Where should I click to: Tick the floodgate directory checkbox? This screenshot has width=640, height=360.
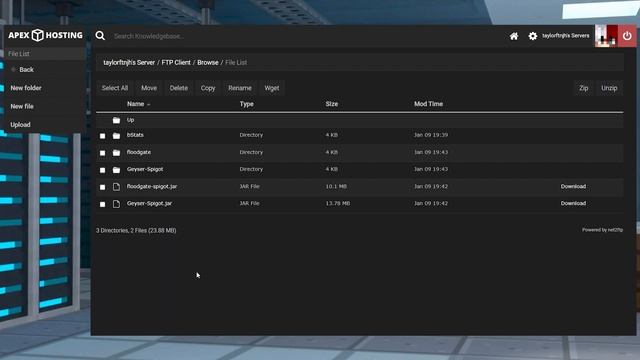[x=102, y=153]
